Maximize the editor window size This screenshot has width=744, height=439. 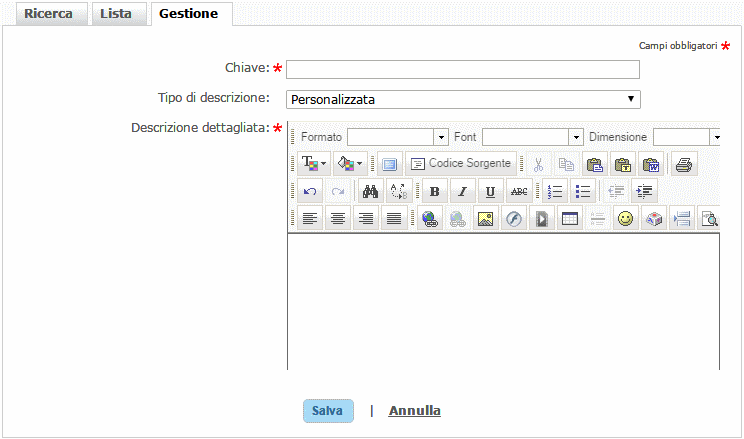[x=390, y=164]
